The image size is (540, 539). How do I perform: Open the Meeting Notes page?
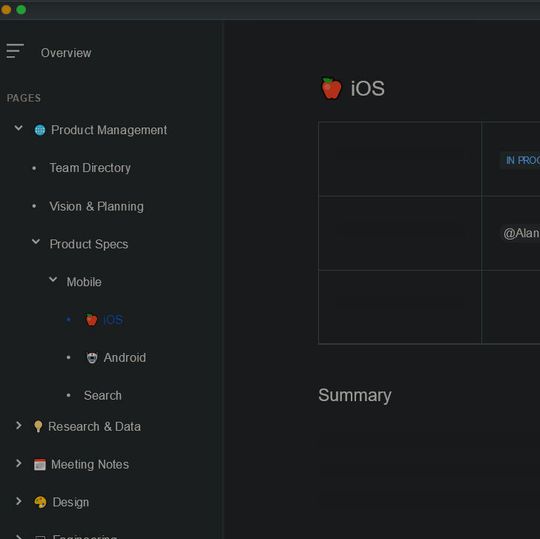90,465
